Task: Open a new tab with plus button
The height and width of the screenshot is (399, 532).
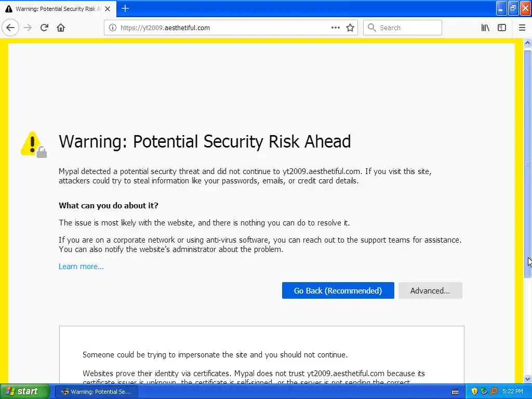Action: [x=125, y=8]
